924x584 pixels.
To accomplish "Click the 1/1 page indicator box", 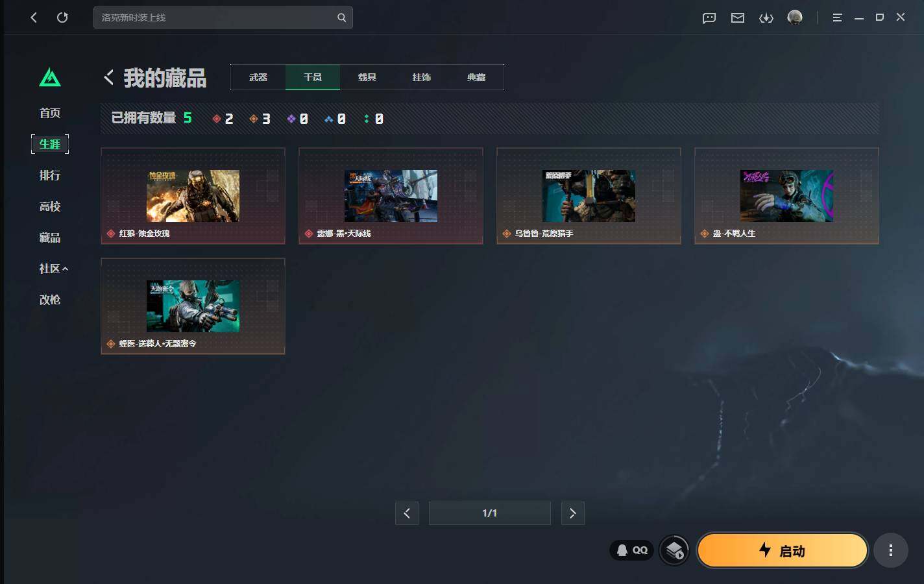I will click(x=490, y=513).
